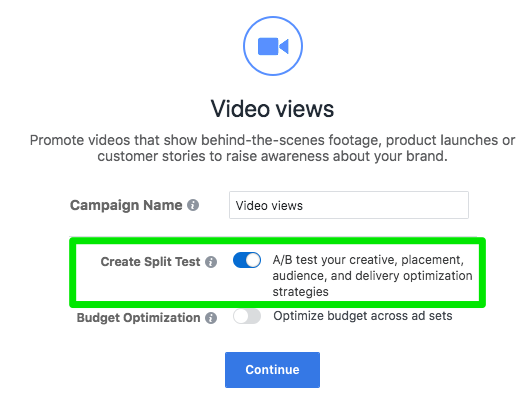Click the info icon beside Create Split Test

click(x=211, y=262)
